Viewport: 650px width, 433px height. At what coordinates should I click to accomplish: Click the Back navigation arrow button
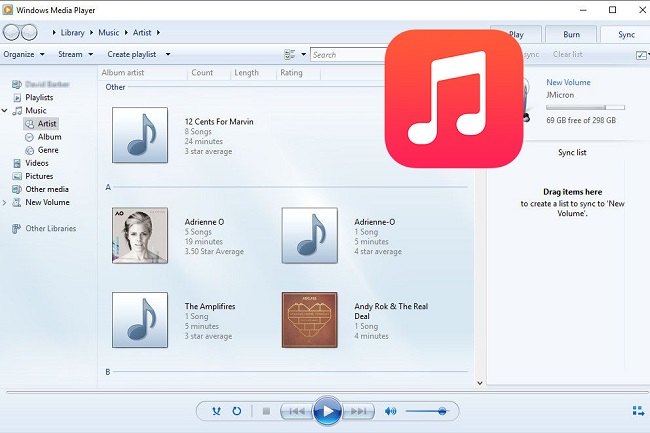click(11, 32)
